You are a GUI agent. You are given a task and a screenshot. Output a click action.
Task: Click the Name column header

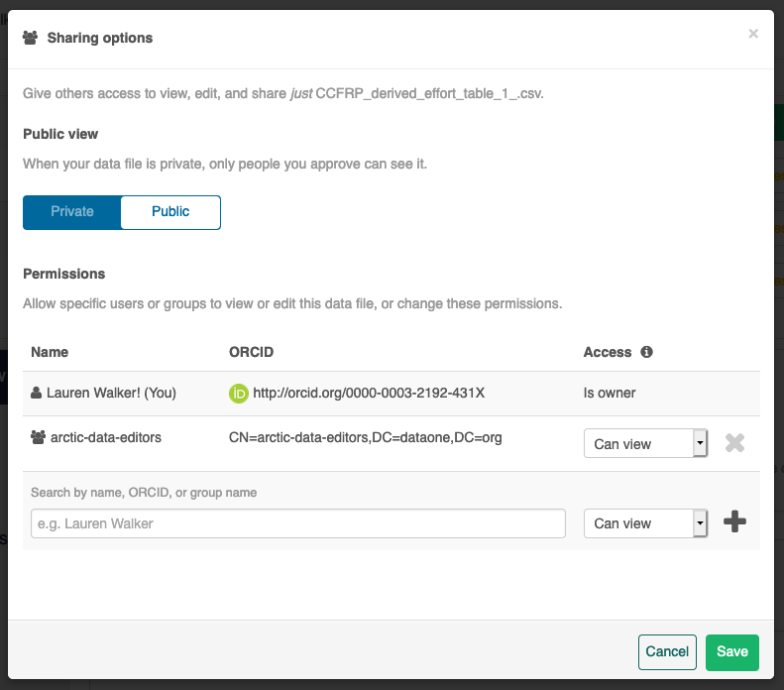50,352
